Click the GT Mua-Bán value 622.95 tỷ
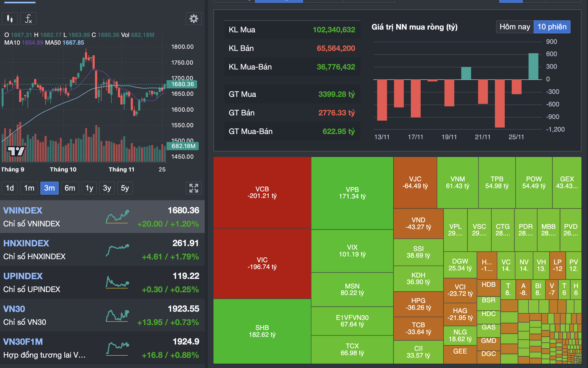588x368 pixels. click(339, 131)
